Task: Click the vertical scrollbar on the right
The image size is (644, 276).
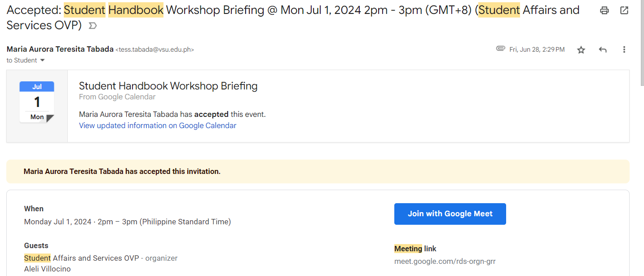Action: (x=641, y=135)
